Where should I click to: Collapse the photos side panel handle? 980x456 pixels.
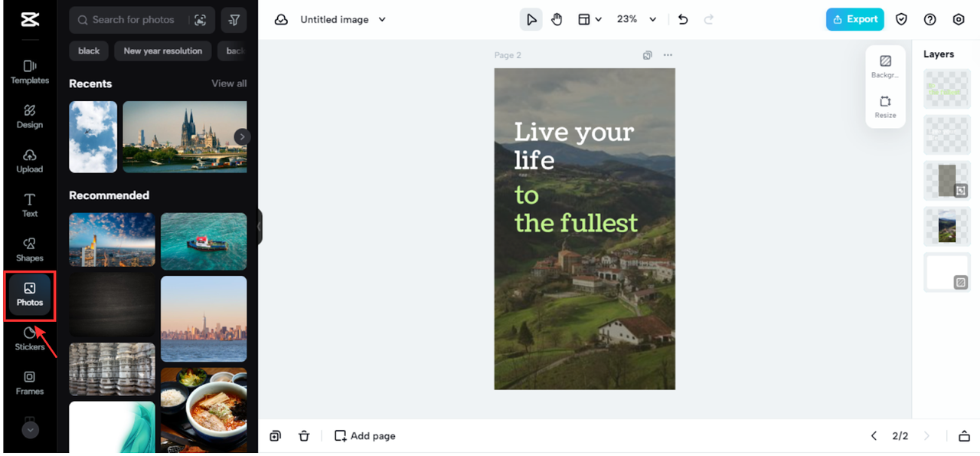click(x=260, y=227)
